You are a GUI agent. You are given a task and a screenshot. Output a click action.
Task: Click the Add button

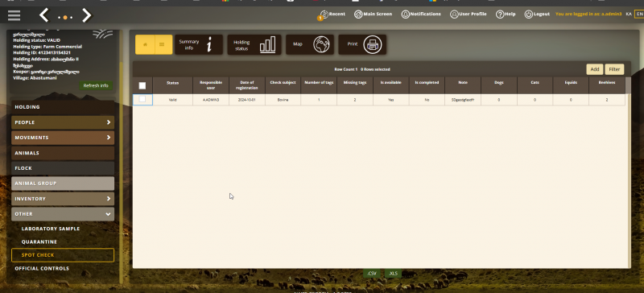click(594, 69)
